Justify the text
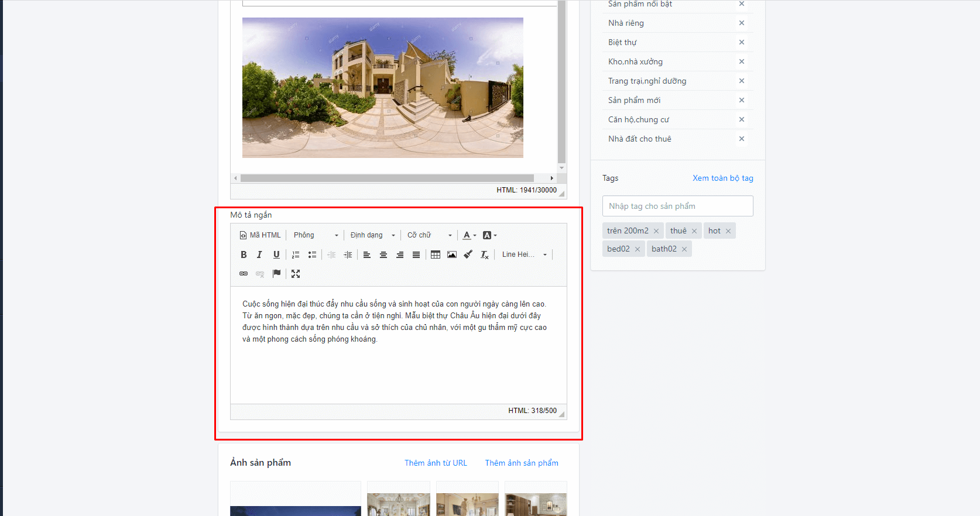The width and height of the screenshot is (980, 516). (416, 254)
